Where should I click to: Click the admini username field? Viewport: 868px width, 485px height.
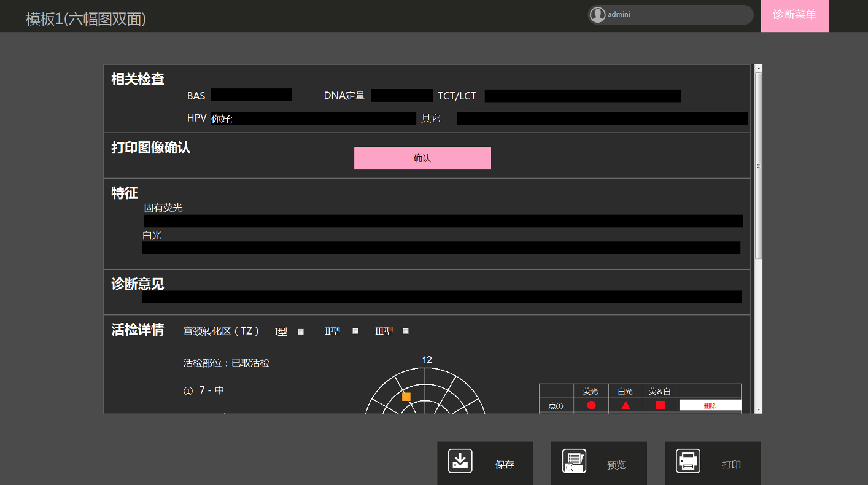[x=670, y=15]
